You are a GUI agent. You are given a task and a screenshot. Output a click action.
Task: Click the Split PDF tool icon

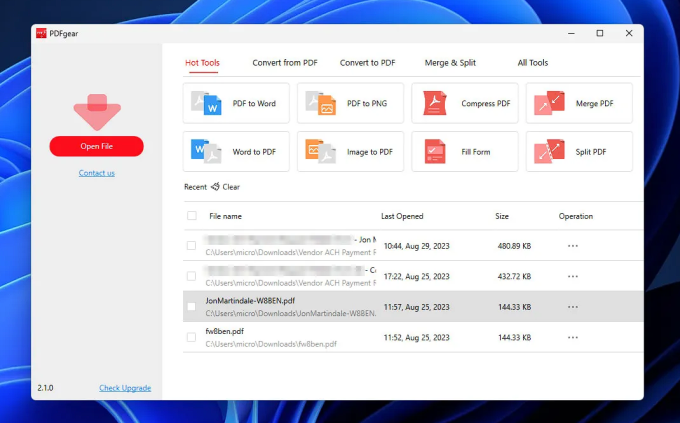pos(549,151)
